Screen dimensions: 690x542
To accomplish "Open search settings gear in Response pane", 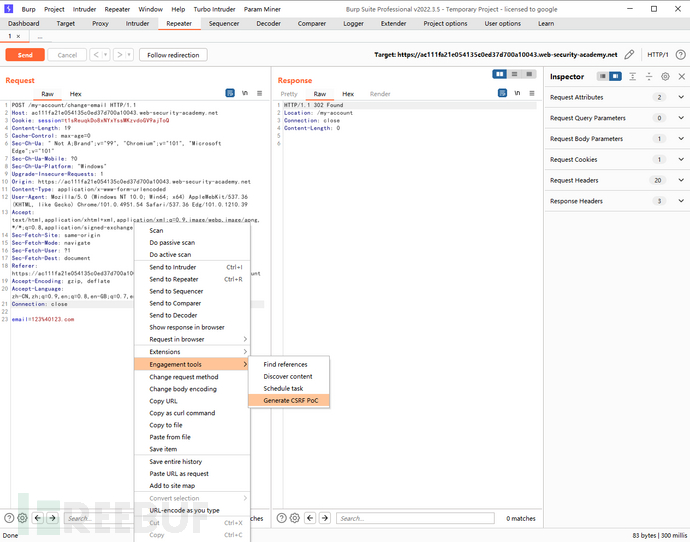I will pos(295,518).
